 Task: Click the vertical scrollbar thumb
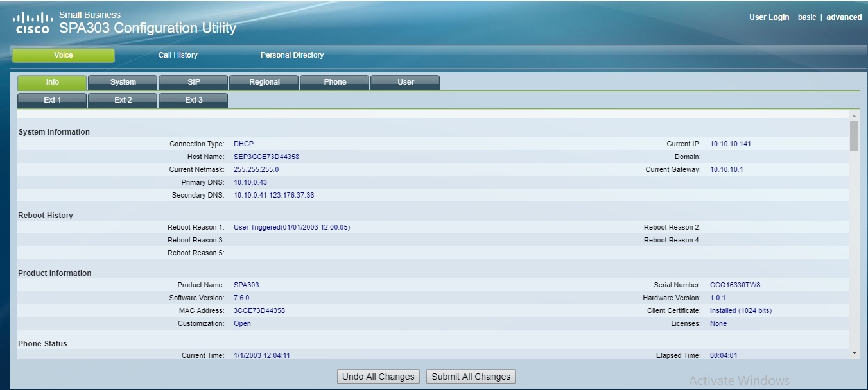(x=854, y=135)
